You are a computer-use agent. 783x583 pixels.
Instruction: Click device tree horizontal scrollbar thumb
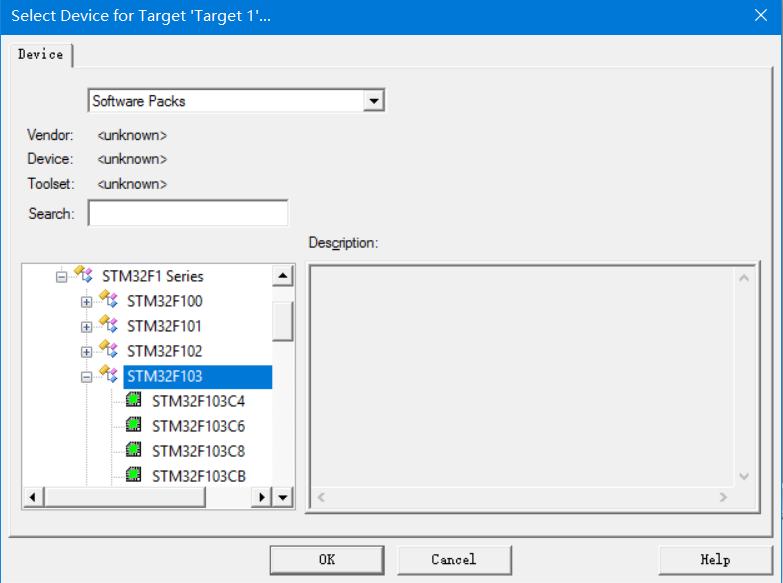(x=125, y=497)
